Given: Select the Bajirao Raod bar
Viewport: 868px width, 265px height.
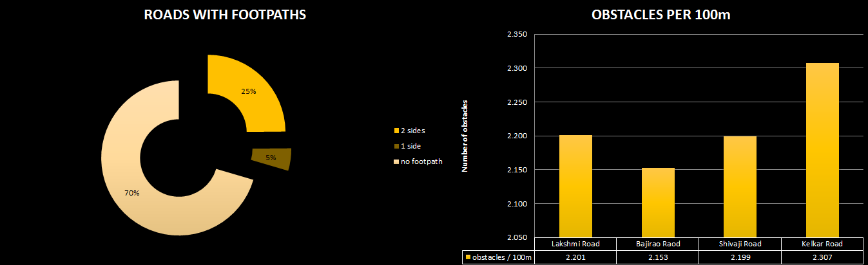Looking at the screenshot, I should pyautogui.click(x=658, y=203).
